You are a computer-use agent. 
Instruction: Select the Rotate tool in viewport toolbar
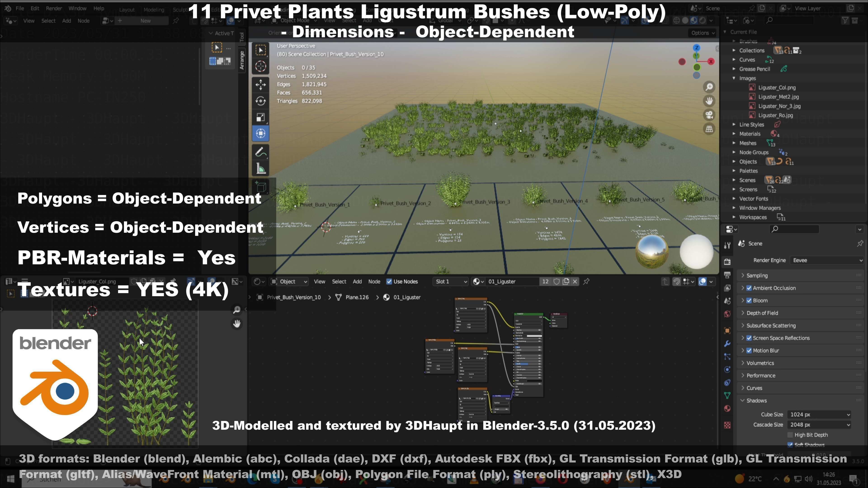coord(260,101)
